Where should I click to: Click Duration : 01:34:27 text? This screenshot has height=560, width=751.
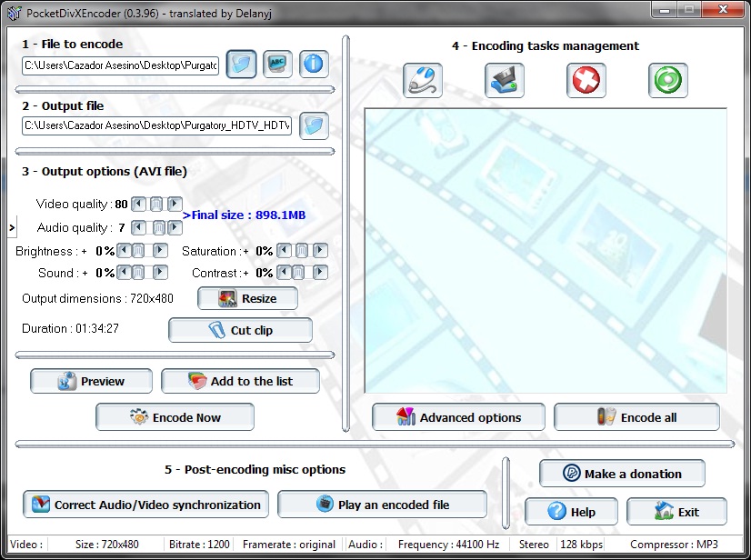(x=70, y=328)
